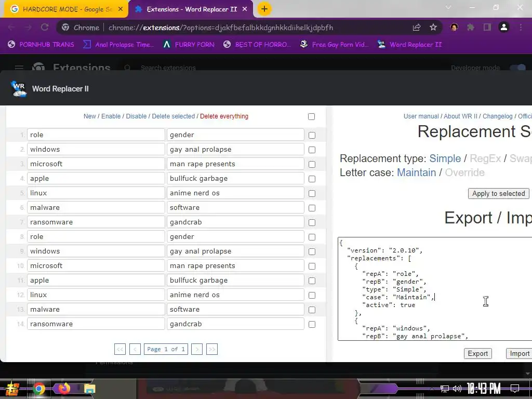The height and width of the screenshot is (399, 532).
Task: Select Simple replacement type
Action: (445, 158)
